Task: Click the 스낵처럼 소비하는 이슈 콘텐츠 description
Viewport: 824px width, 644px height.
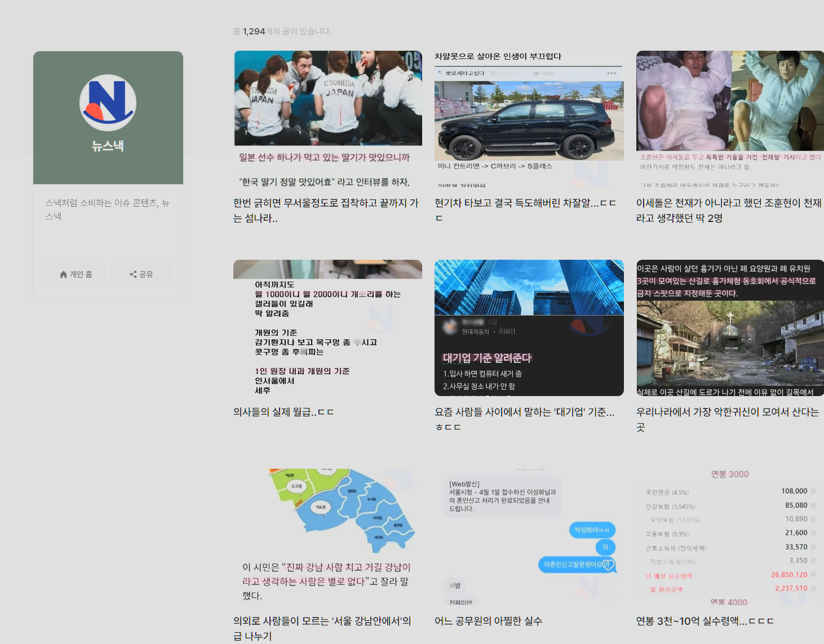Action: point(108,209)
